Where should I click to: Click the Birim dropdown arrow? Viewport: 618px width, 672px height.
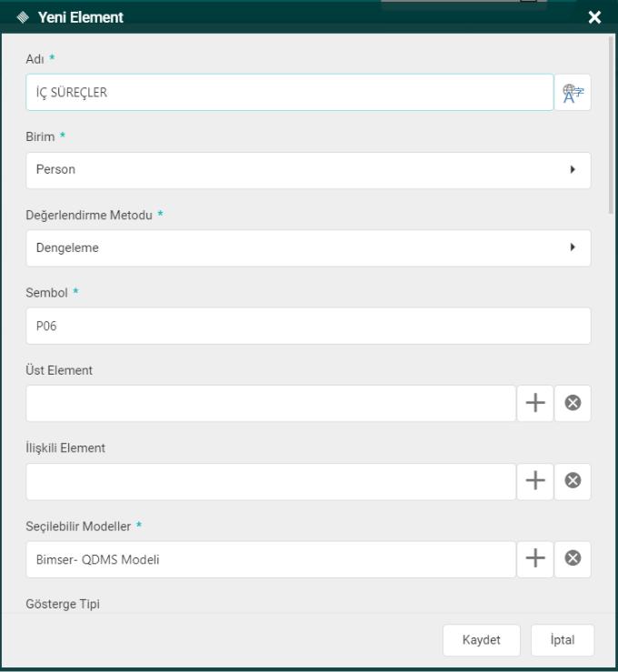click(x=573, y=170)
